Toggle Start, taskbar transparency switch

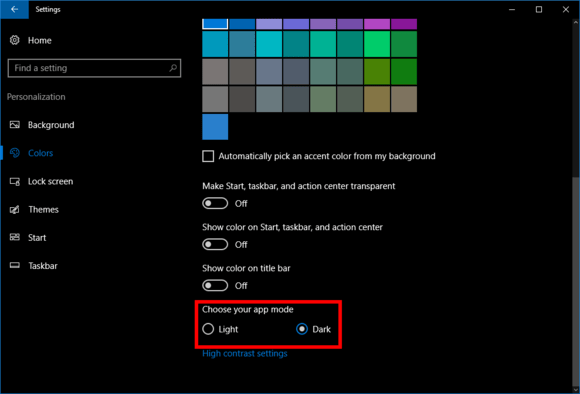pyautogui.click(x=215, y=203)
